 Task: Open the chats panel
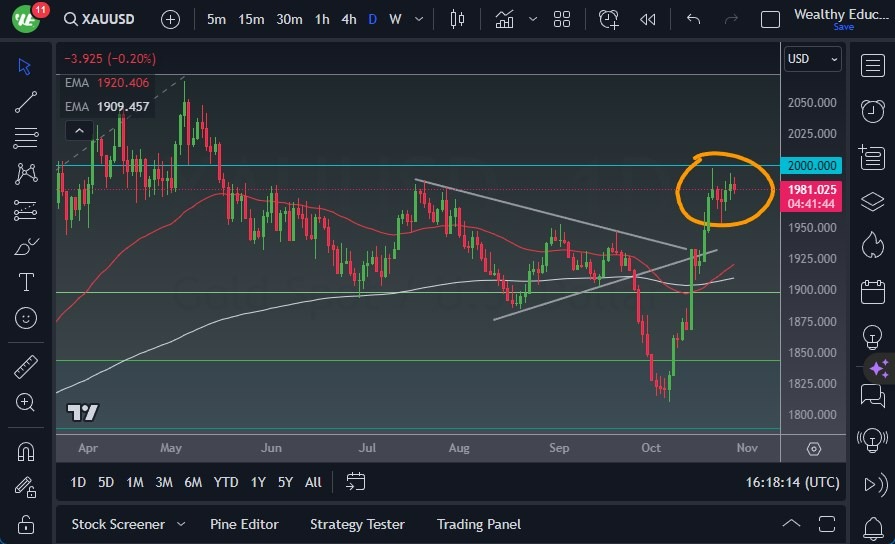point(872,395)
